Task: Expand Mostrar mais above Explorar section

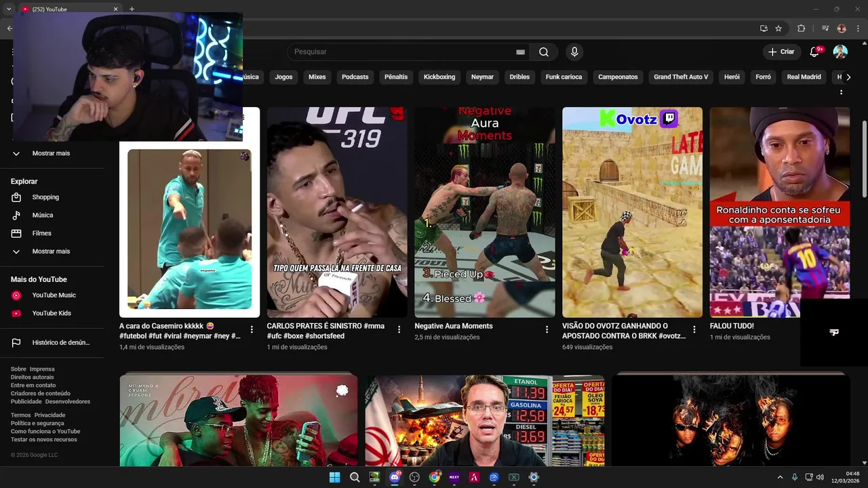Action: pyautogui.click(x=52, y=153)
